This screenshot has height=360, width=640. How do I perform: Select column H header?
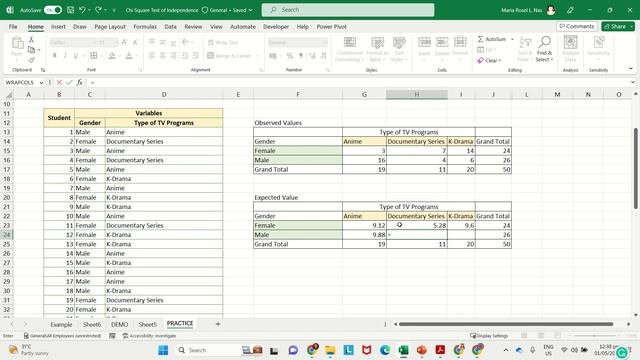417,95
